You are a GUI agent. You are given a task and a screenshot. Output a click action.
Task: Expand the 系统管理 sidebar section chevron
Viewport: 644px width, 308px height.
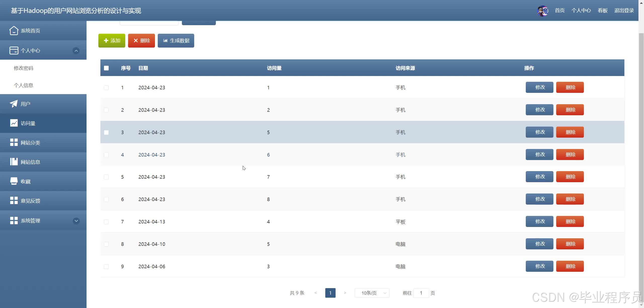pos(76,221)
